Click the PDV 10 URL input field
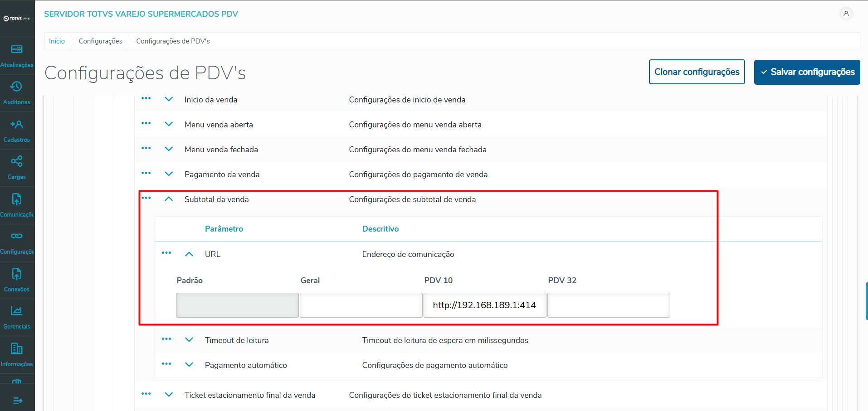868x411 pixels. (485, 305)
